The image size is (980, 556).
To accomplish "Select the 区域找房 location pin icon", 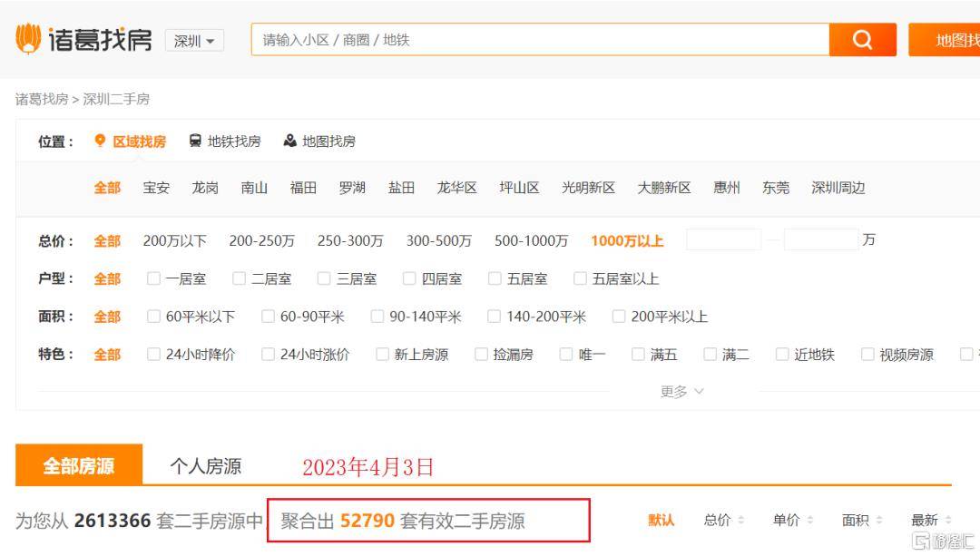I will click(101, 141).
